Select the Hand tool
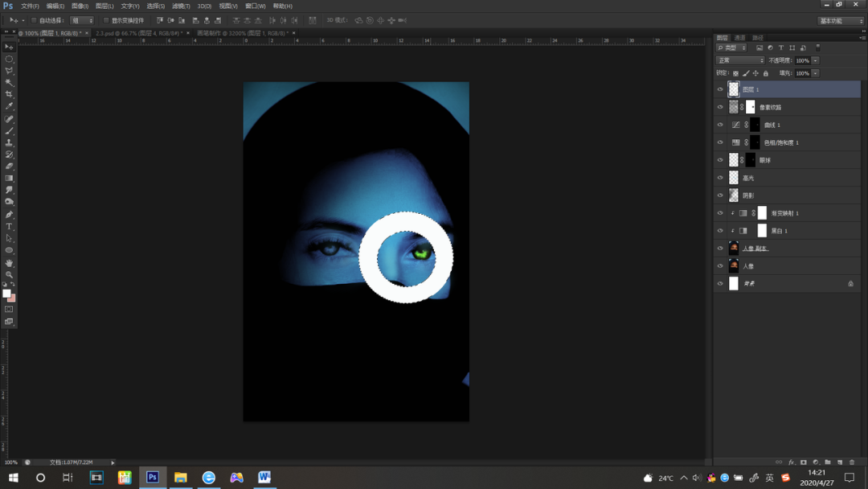Image resolution: width=868 pixels, height=489 pixels. point(9,262)
